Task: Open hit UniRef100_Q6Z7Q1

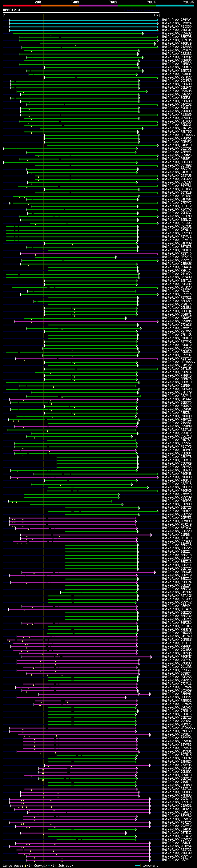Action: 177,149
